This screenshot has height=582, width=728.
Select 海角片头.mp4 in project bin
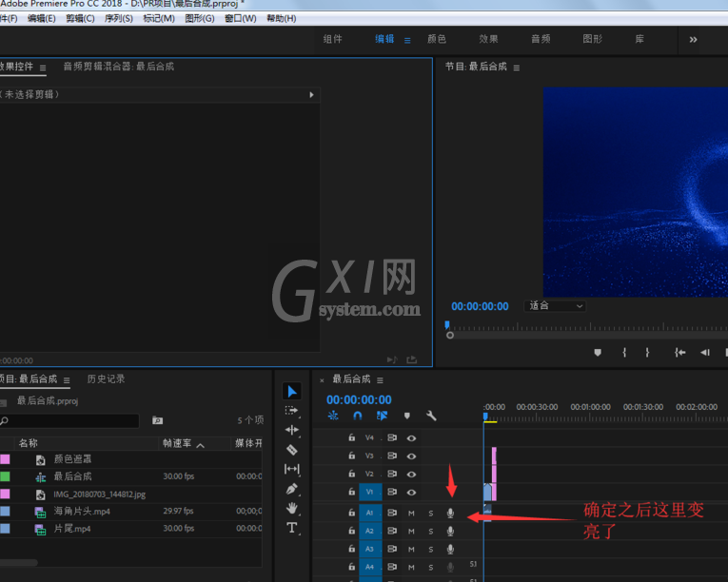pyautogui.click(x=82, y=512)
